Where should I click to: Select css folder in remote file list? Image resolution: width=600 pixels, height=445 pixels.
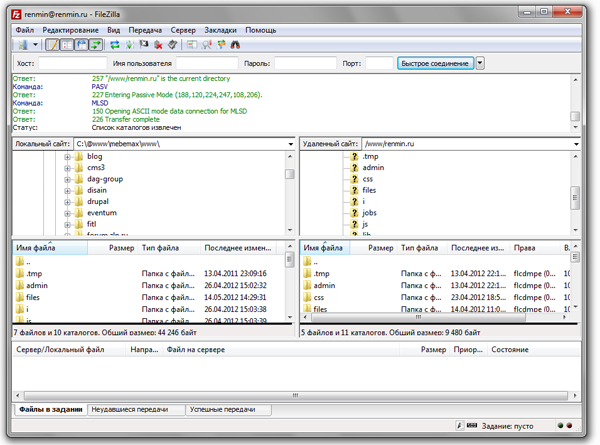(318, 297)
